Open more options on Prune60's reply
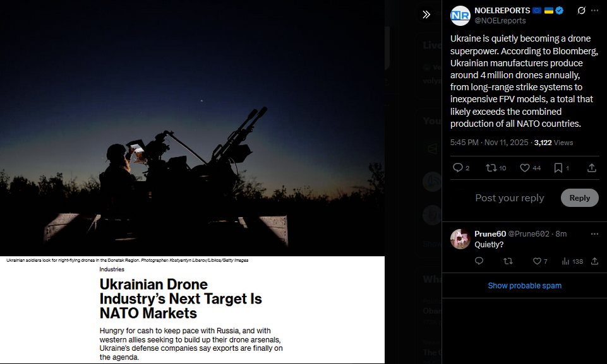 [594, 234]
